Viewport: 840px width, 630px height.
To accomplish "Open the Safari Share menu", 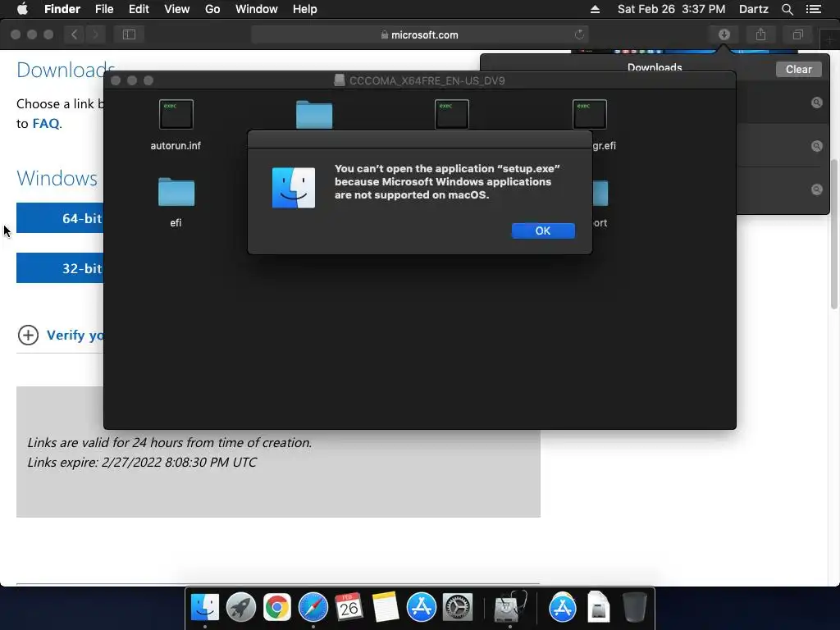I will coord(760,34).
